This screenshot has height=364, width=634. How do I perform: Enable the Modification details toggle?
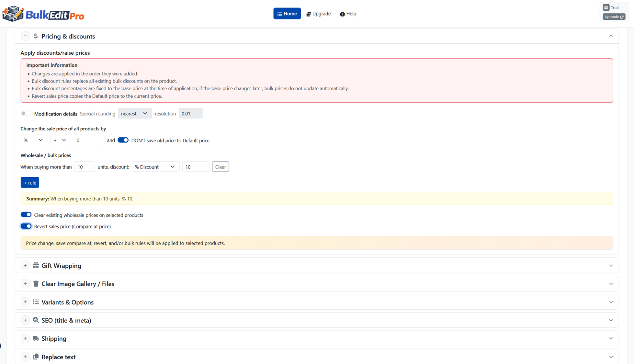pyautogui.click(x=26, y=113)
